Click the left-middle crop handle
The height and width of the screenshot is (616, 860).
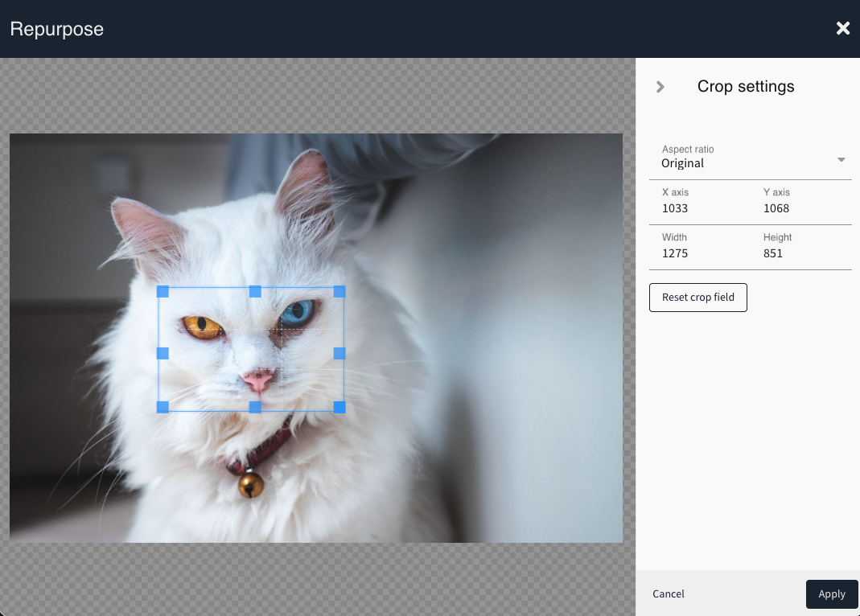pos(163,353)
